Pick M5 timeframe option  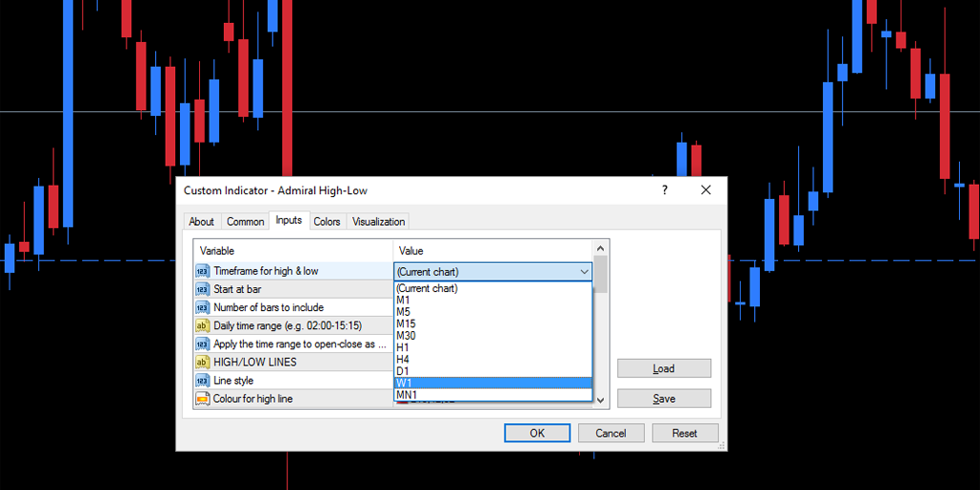[x=493, y=312]
